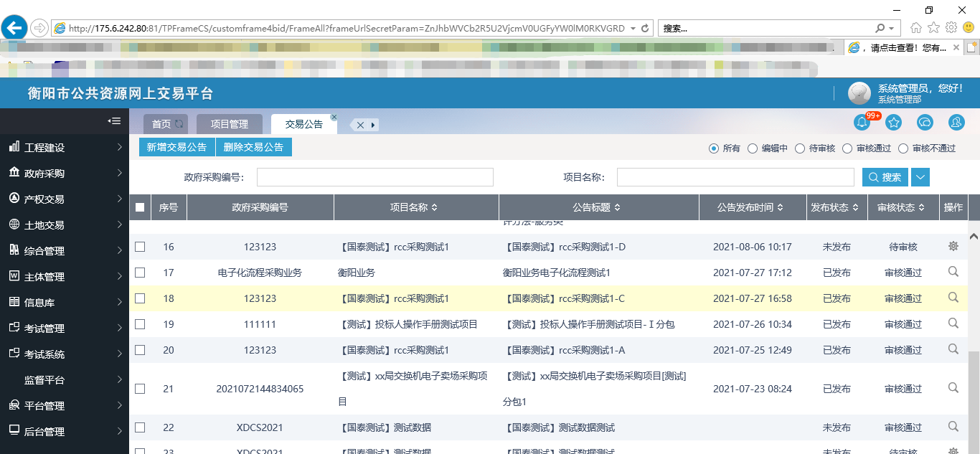This screenshot has width=980, height=454.
Task: Expand the 土地交易 sidebar menu
Action: click(65, 225)
